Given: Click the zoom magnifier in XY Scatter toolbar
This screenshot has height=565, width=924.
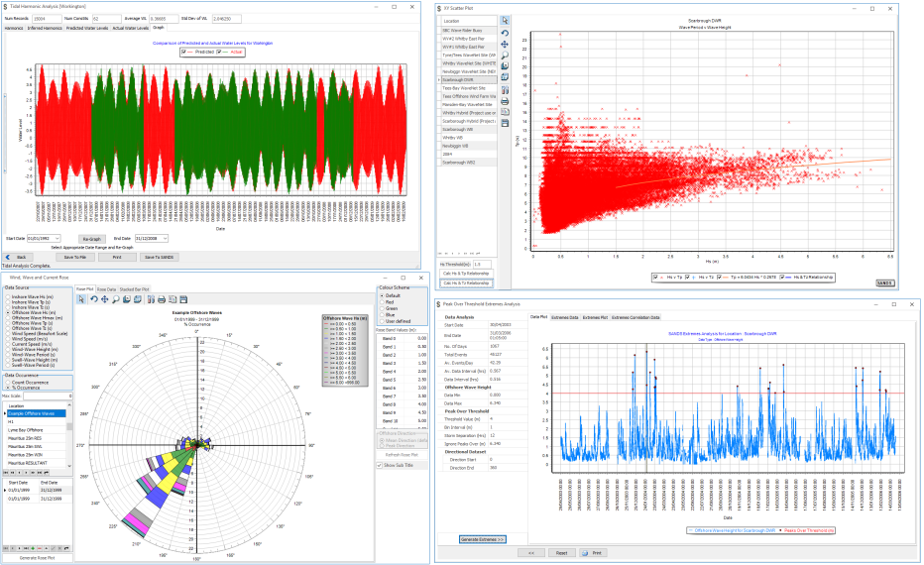Looking at the screenshot, I should click(505, 55).
